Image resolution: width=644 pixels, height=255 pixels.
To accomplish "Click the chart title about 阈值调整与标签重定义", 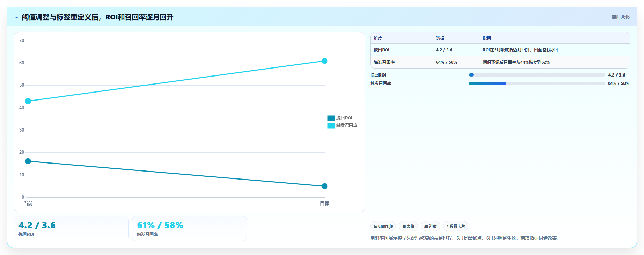I will (x=98, y=17).
